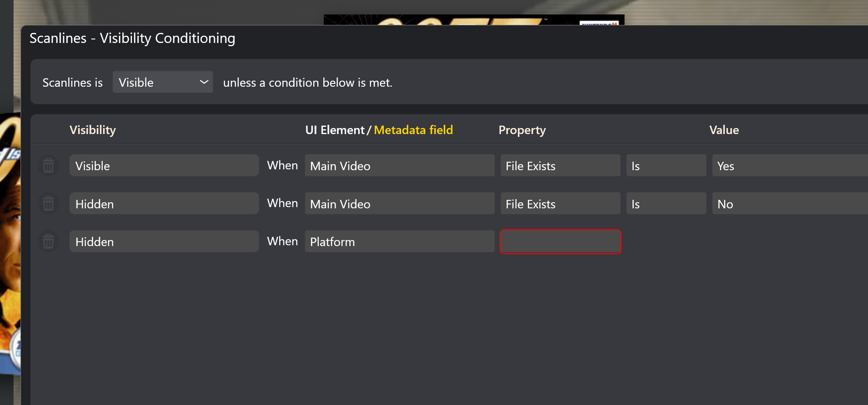The width and height of the screenshot is (868, 405).
Task: Change second row's Hidden visibility option
Action: (x=164, y=203)
